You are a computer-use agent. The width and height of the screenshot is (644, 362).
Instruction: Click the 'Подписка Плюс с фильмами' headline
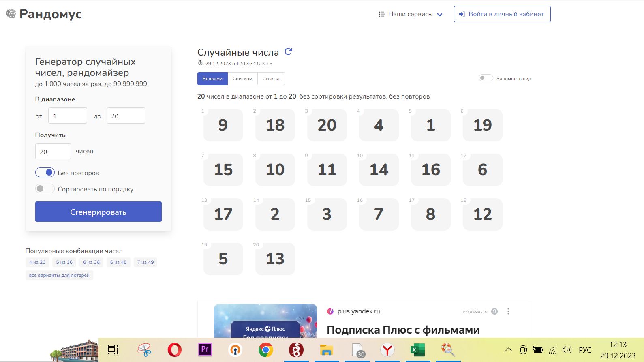point(403,330)
